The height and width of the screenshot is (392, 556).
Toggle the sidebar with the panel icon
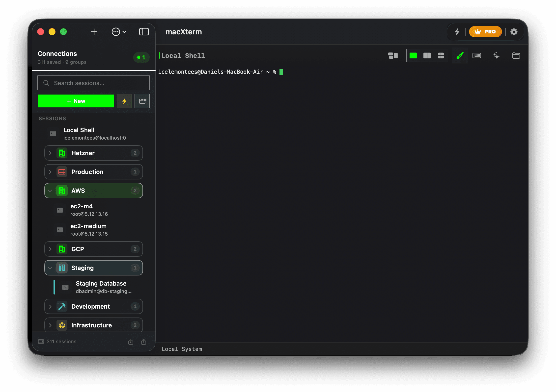144,32
